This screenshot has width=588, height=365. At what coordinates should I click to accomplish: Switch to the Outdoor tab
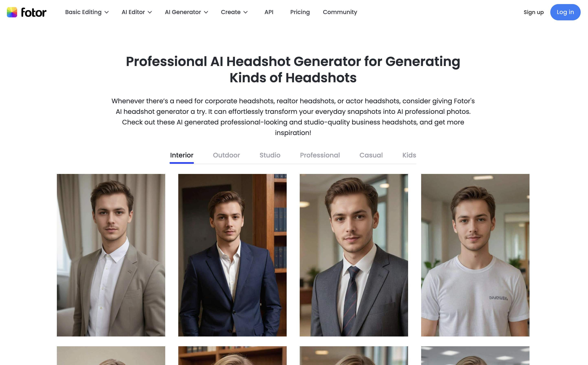226,155
